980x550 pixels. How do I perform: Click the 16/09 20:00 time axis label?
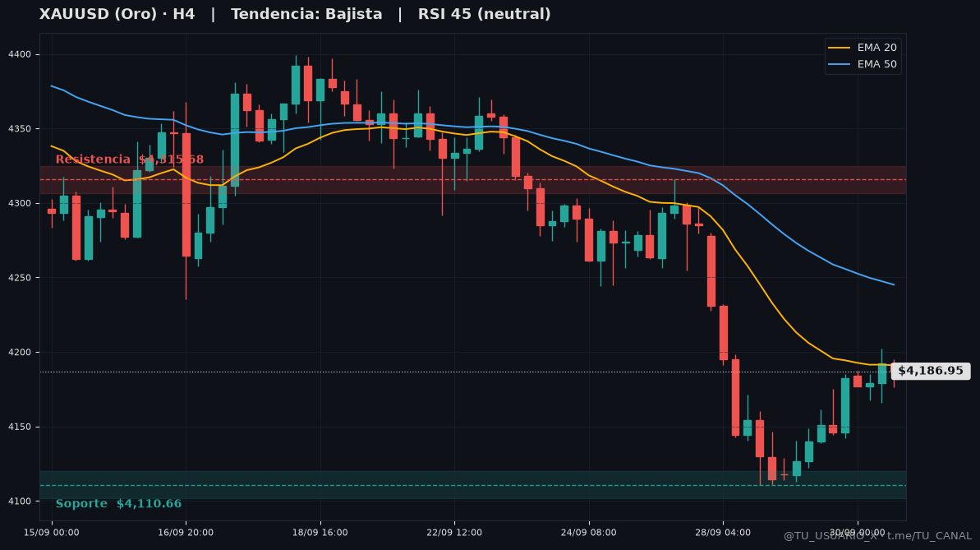(186, 533)
